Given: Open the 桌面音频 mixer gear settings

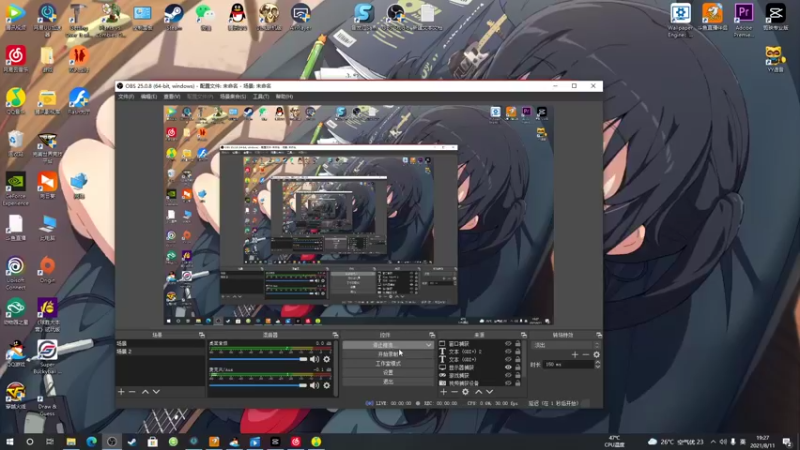Looking at the screenshot, I should [327, 359].
